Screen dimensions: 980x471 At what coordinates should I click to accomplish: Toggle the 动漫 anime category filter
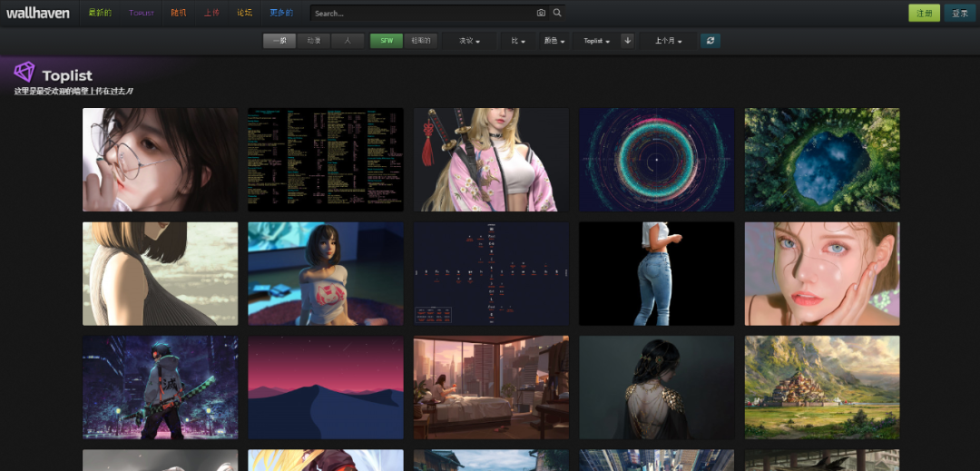pyautogui.click(x=314, y=41)
